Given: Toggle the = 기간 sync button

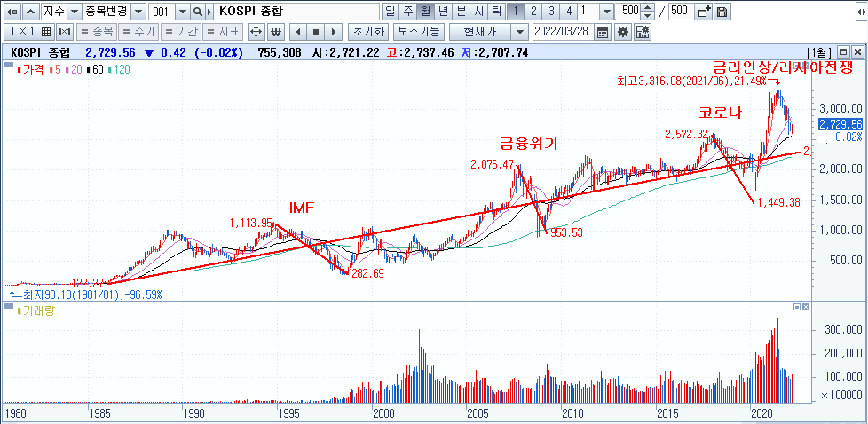Looking at the screenshot, I should point(180,32).
